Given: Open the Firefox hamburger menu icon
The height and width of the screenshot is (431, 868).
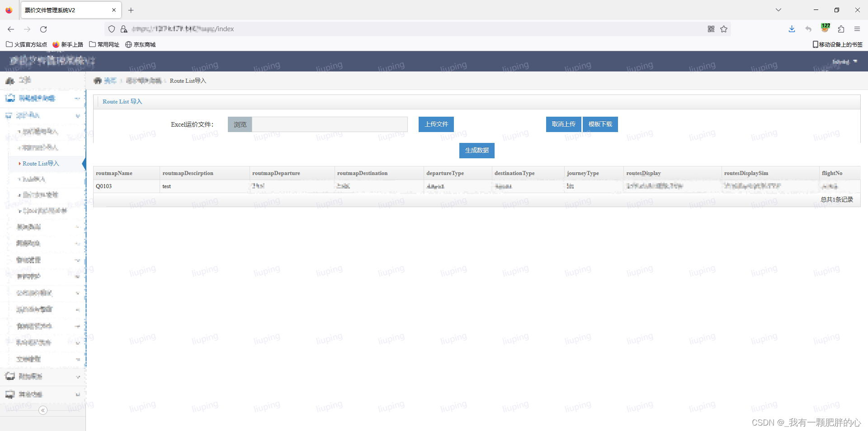Looking at the screenshot, I should tap(858, 29).
